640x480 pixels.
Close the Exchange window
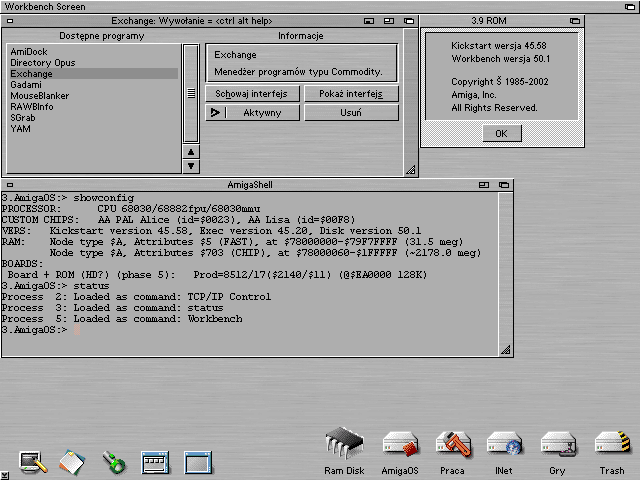tap(10, 21)
